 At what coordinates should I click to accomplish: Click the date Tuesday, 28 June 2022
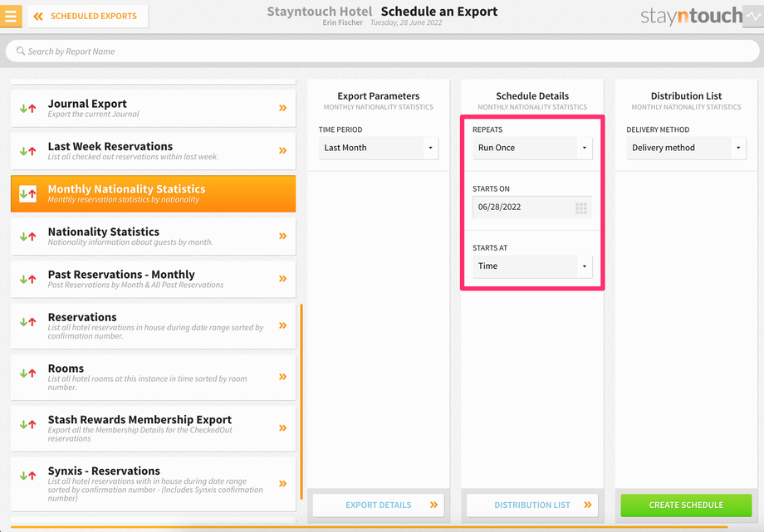pyautogui.click(x=406, y=22)
